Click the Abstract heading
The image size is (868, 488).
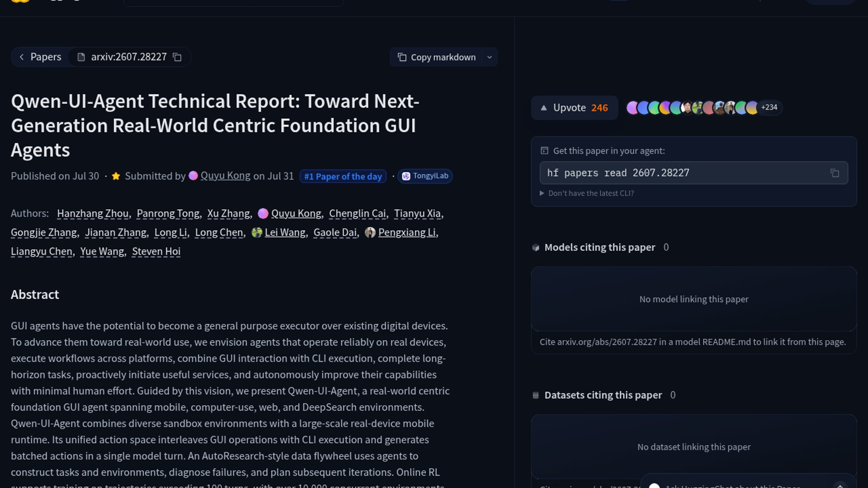[x=35, y=295]
